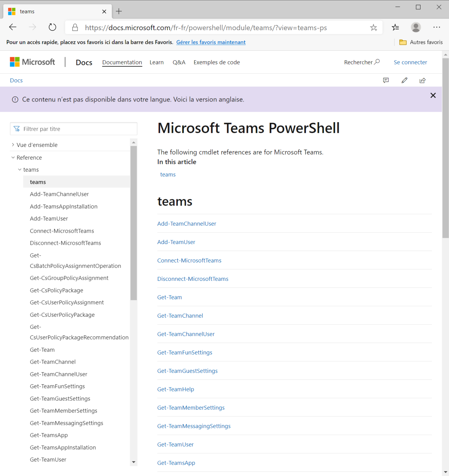The height and width of the screenshot is (476, 449).
Task: Select teams item in sidebar tree
Action: point(76,182)
